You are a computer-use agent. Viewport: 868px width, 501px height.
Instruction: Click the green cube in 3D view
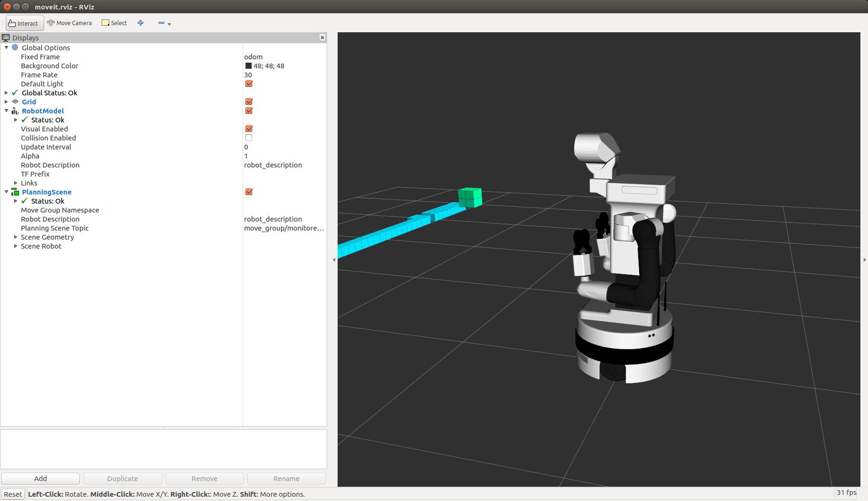point(470,197)
